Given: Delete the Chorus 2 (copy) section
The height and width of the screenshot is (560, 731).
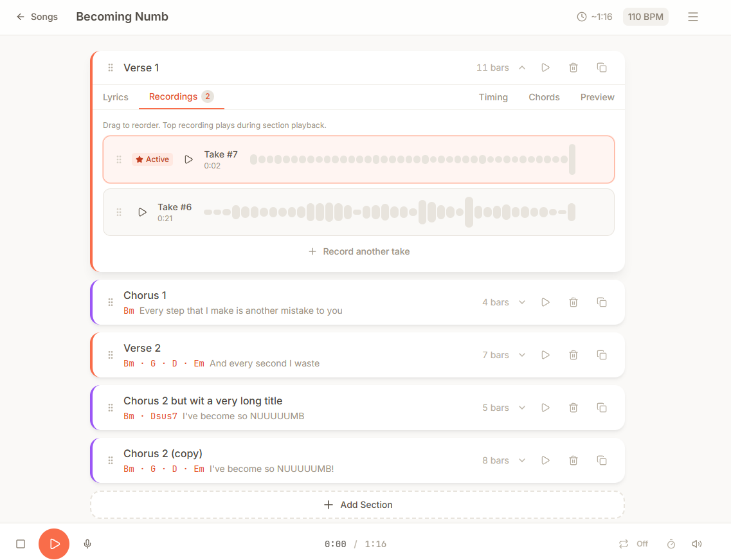Looking at the screenshot, I should [573, 460].
